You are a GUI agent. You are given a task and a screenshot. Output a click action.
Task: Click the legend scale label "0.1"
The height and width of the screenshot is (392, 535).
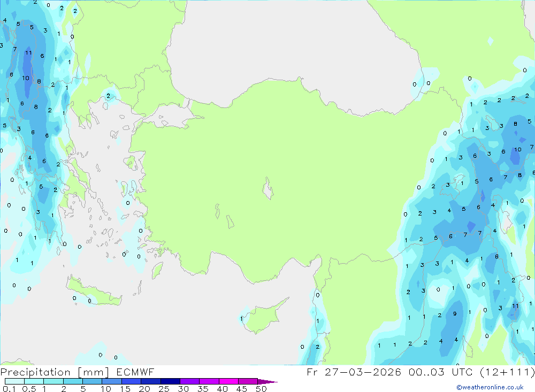[9, 389]
